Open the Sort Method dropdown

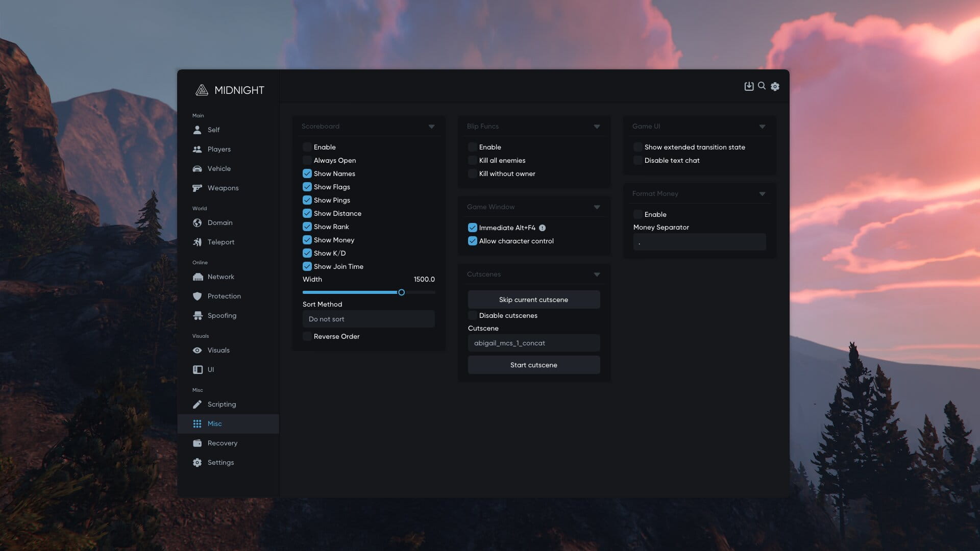368,319
